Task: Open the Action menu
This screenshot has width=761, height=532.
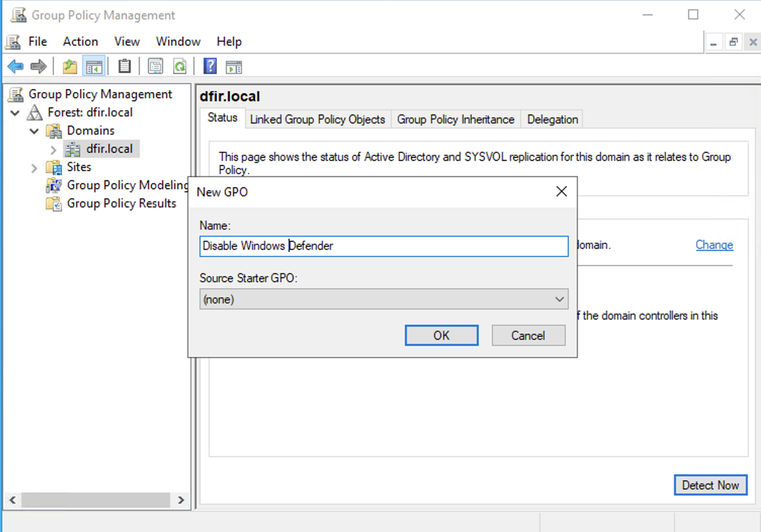Action: click(80, 41)
